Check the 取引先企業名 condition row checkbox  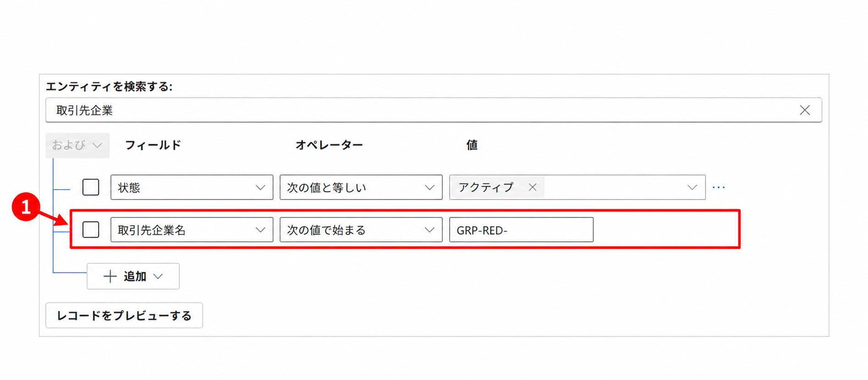pos(91,229)
